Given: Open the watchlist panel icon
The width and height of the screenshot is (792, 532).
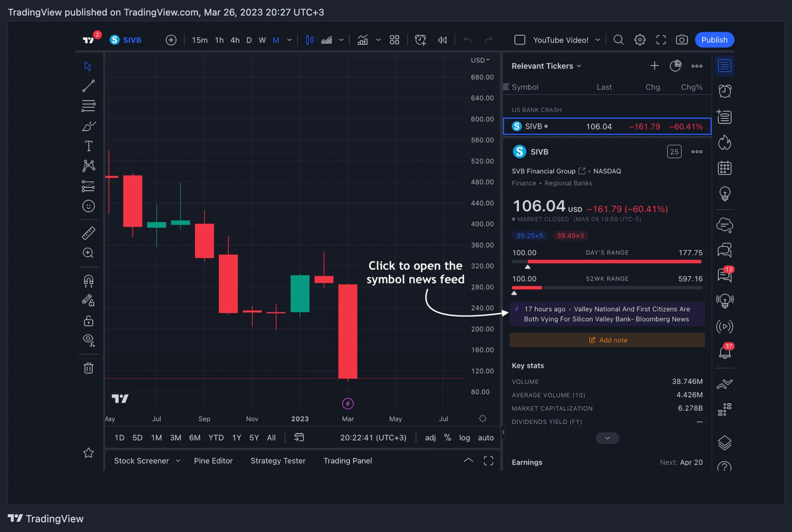Looking at the screenshot, I should point(724,66).
